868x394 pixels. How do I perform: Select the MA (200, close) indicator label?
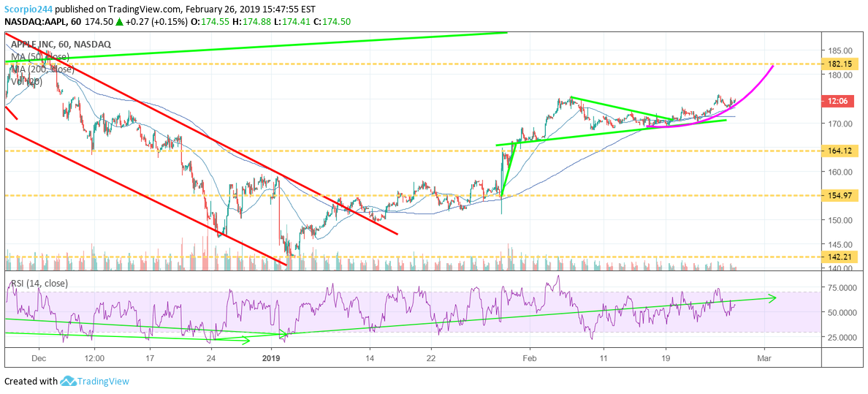42,69
